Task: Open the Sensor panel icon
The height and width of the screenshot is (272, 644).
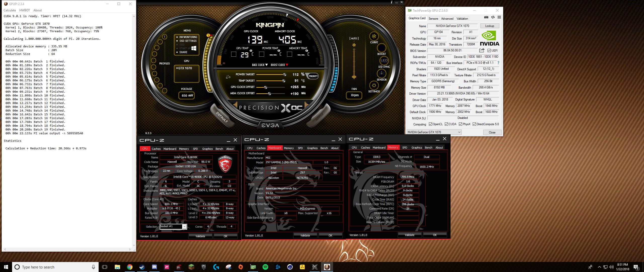Action: tap(382, 74)
